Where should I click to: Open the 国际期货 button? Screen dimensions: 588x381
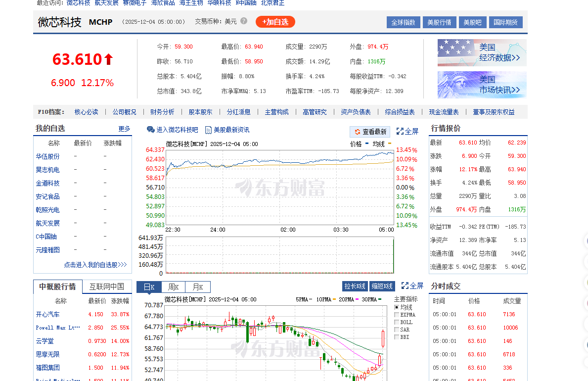tap(505, 23)
